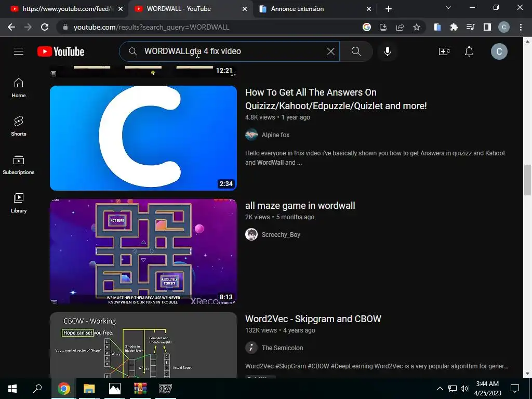532x399 pixels.
Task: Bookmark this page with the star icon
Action: (417, 27)
